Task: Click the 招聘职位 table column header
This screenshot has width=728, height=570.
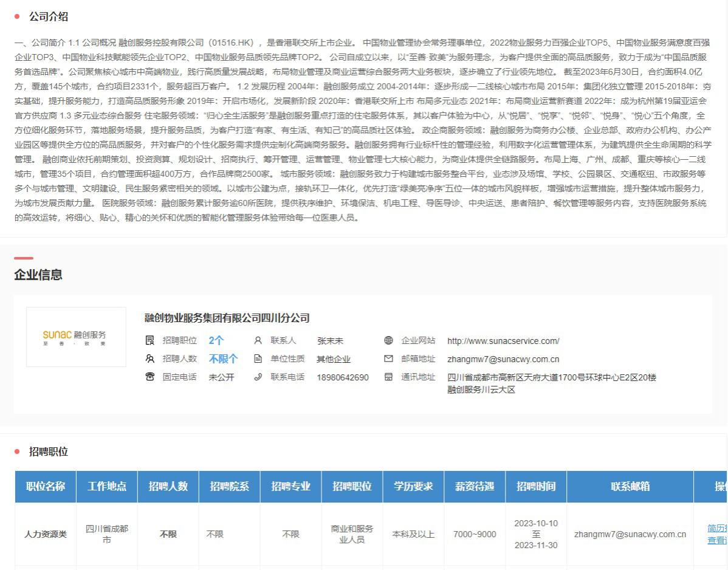Action: point(352,487)
